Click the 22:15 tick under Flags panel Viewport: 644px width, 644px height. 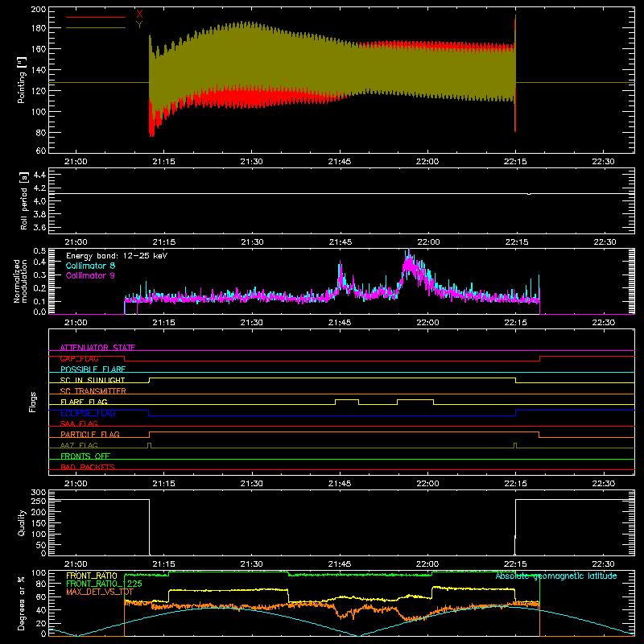tap(515, 484)
